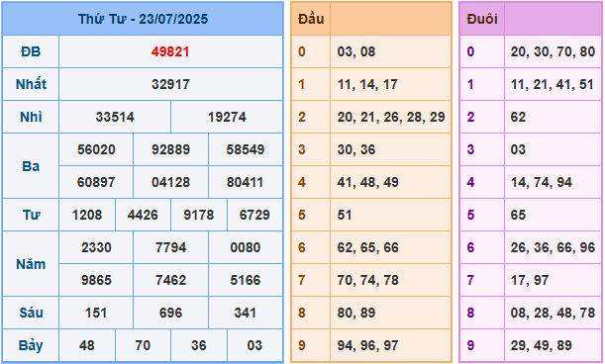This screenshot has height=364, width=605.
Task: Click the Năm prize label
Action: pos(31,264)
